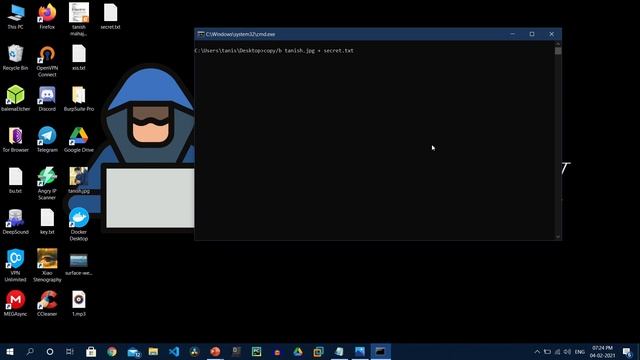Open the volume control in system tray
640x360 pixels.
(567, 351)
